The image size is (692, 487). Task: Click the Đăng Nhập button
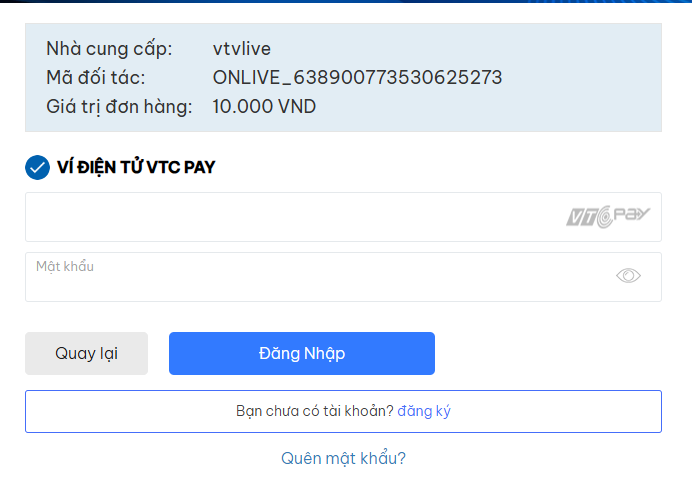[x=302, y=353]
